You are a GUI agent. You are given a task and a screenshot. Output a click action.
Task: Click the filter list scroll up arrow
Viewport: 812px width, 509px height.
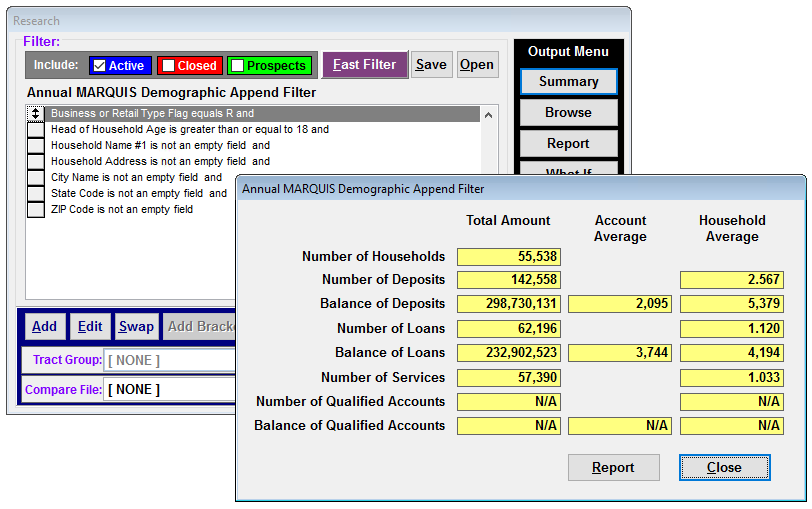click(488, 115)
